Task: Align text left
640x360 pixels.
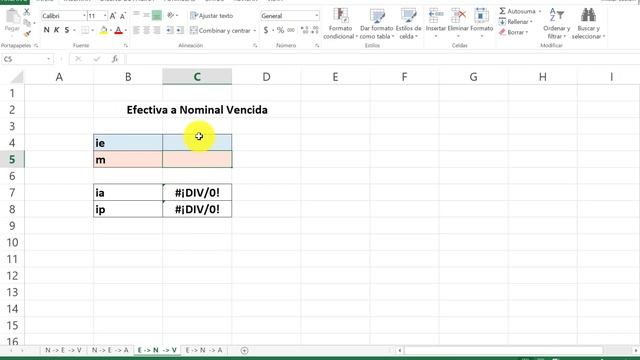Action: coord(136,30)
